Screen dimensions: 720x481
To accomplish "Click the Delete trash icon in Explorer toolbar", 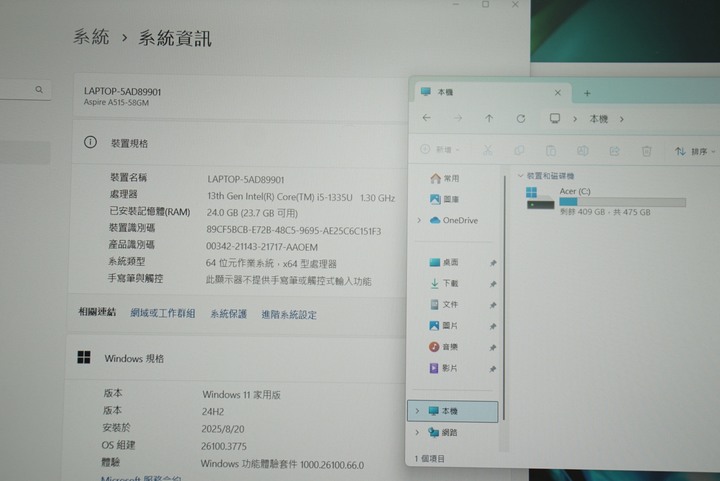I will pyautogui.click(x=647, y=151).
